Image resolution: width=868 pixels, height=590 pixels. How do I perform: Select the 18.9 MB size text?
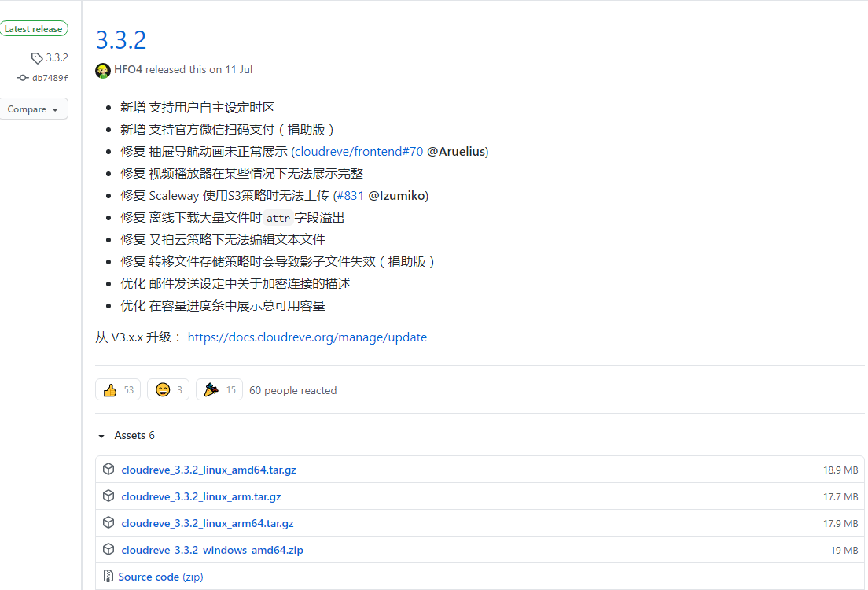pos(840,470)
